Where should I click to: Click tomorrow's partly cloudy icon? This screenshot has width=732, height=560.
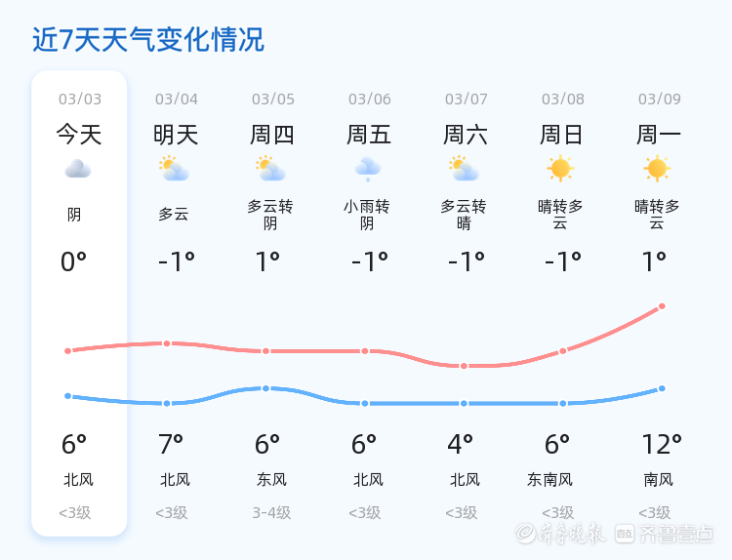[x=174, y=170]
